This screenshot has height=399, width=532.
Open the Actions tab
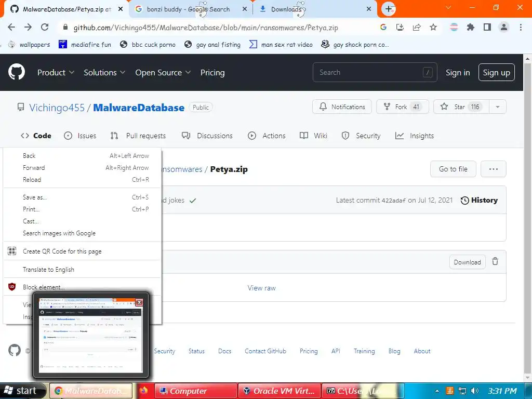coord(267,136)
